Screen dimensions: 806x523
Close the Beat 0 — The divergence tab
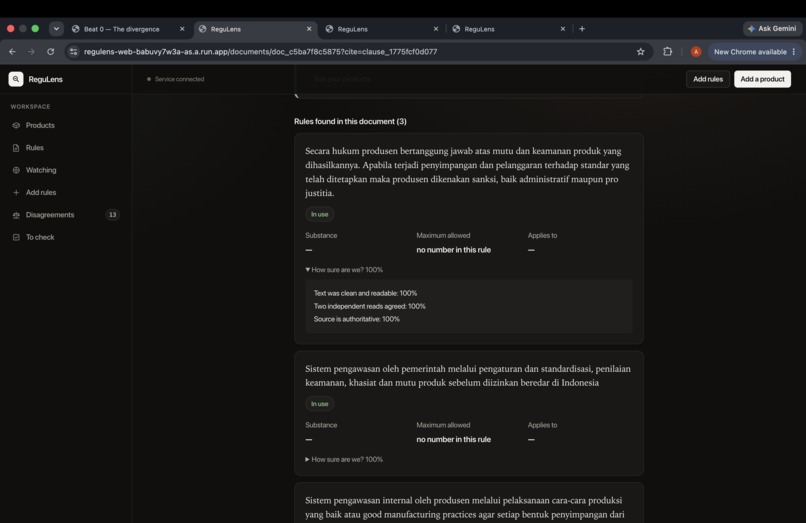tap(182, 29)
